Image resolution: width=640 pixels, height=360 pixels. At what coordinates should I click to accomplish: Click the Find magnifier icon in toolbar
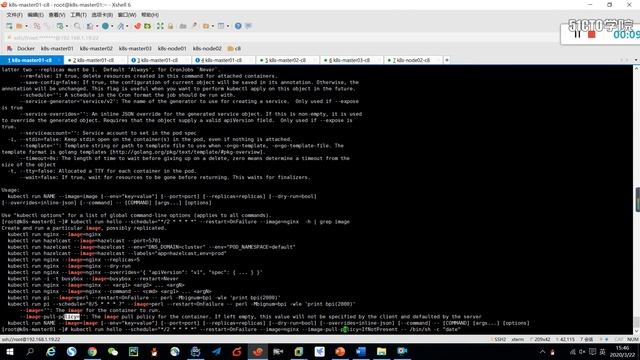[77, 26]
